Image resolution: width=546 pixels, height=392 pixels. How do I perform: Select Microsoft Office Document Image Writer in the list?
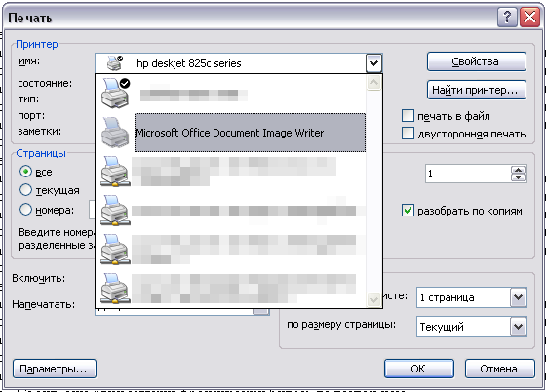[250, 133]
